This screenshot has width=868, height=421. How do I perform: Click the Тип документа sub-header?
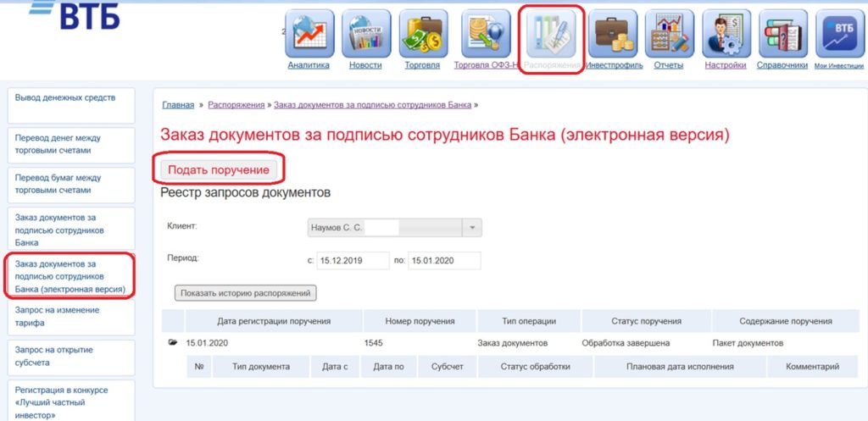pos(261,366)
